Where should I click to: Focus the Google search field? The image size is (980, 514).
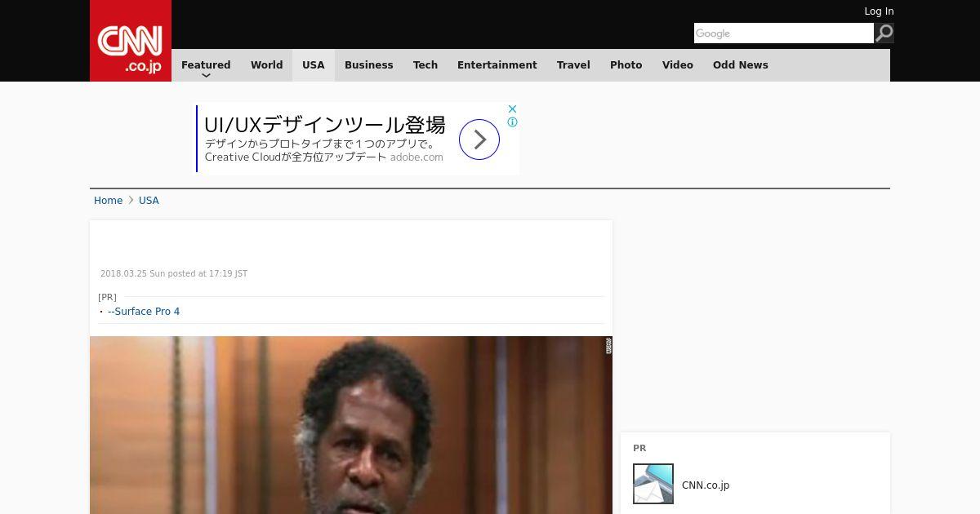(784, 33)
